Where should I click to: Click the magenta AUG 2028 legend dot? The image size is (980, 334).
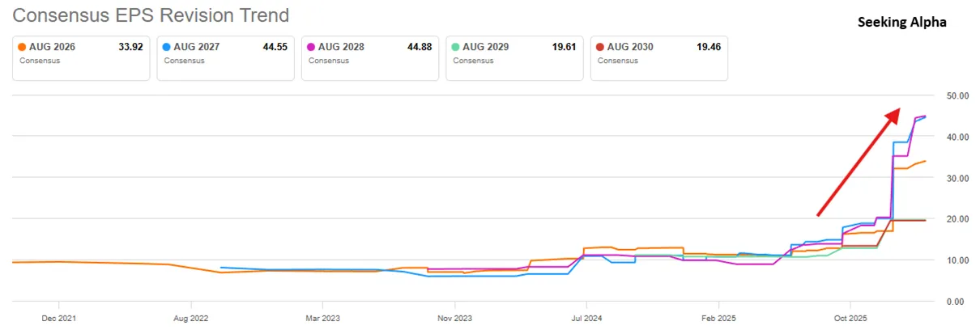click(x=310, y=47)
